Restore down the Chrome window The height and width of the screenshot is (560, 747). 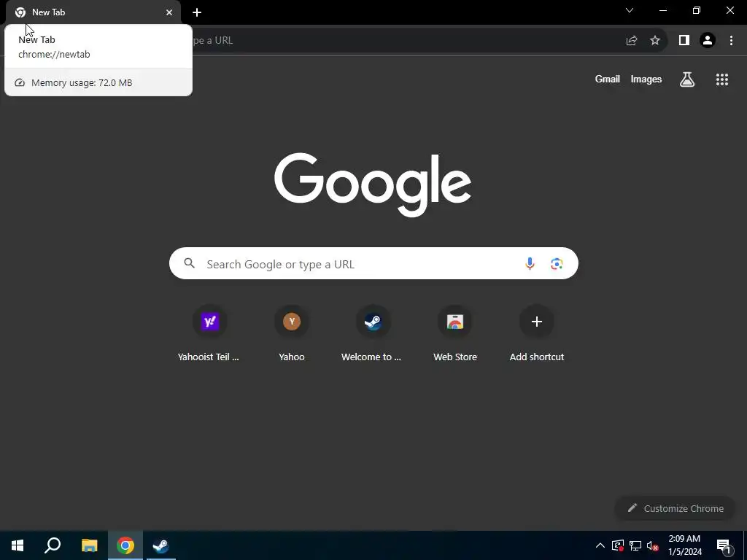[697, 10]
